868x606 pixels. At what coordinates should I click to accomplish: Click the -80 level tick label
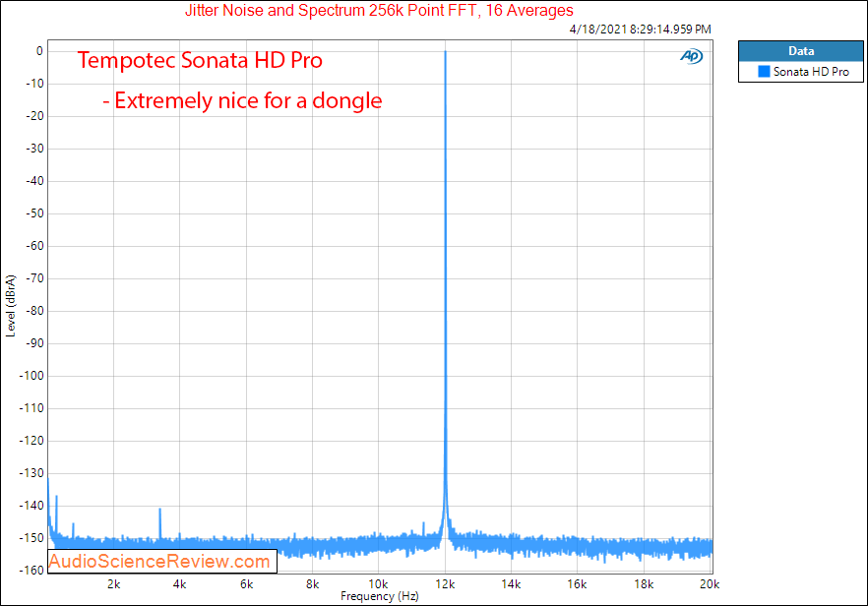click(x=34, y=311)
